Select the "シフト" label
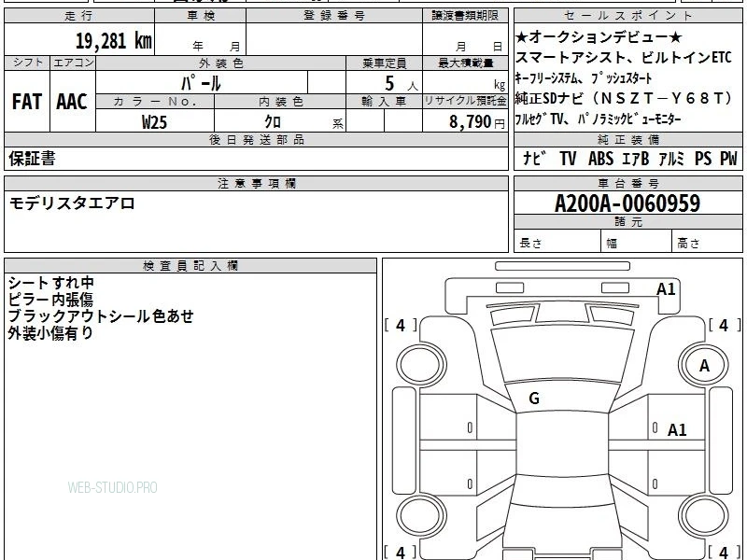 27,63
